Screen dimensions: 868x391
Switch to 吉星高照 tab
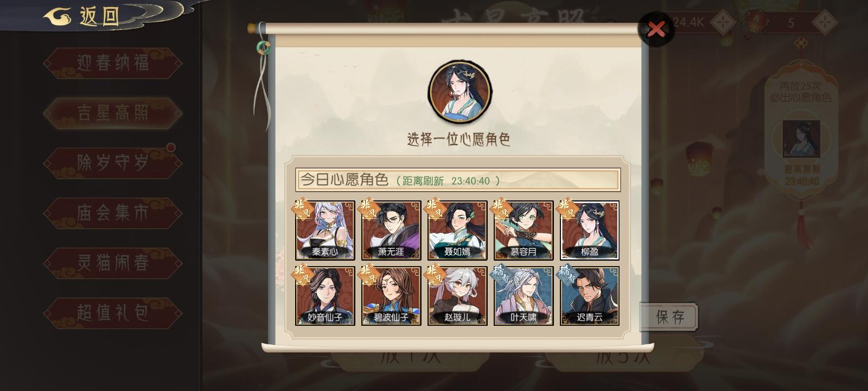(113, 113)
